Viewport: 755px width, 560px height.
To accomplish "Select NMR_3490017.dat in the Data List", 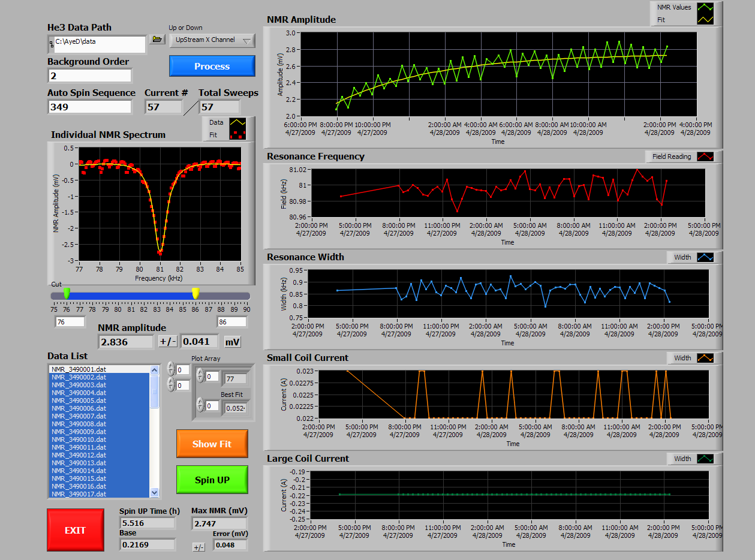I will (x=99, y=493).
